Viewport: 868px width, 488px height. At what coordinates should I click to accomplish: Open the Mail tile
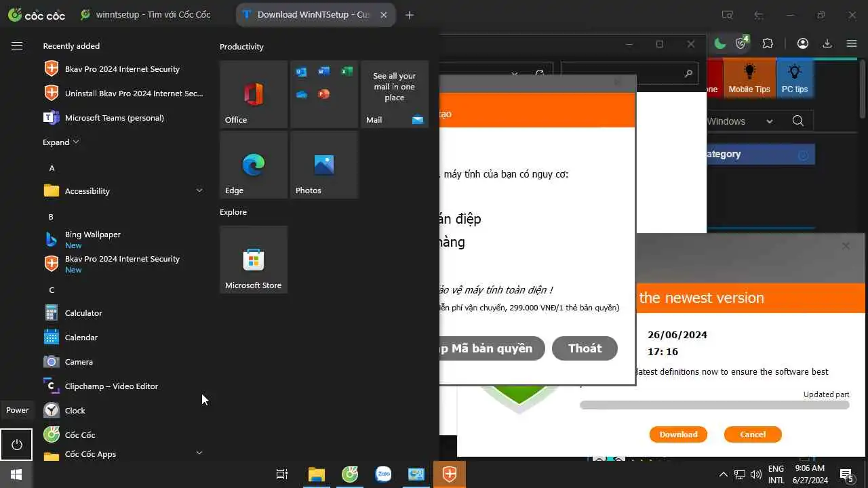395,94
